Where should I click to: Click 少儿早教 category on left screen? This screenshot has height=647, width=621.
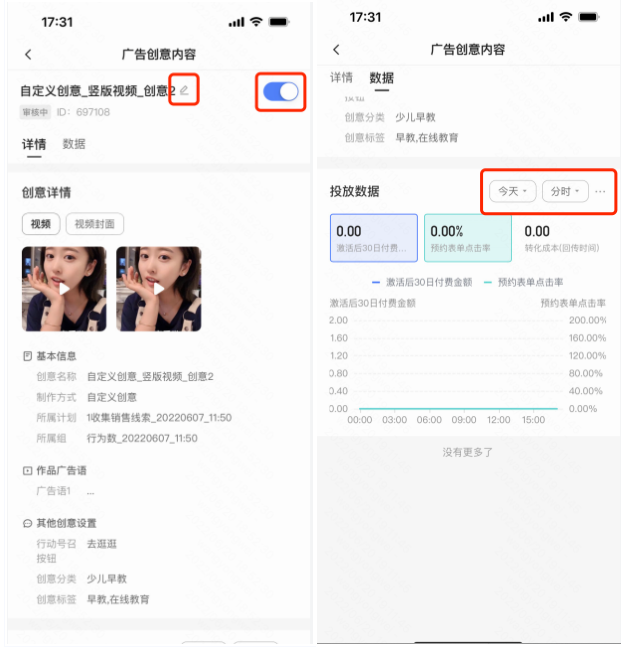tap(107, 579)
